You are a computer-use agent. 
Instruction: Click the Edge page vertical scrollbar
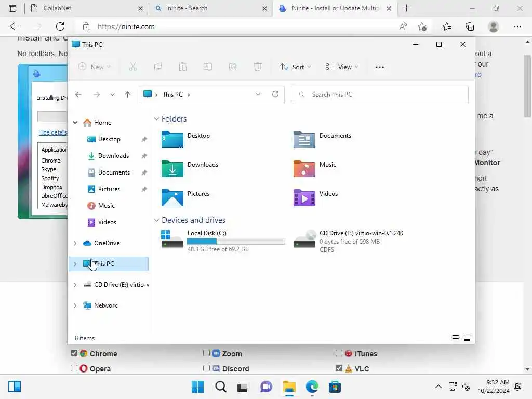coord(527,86)
